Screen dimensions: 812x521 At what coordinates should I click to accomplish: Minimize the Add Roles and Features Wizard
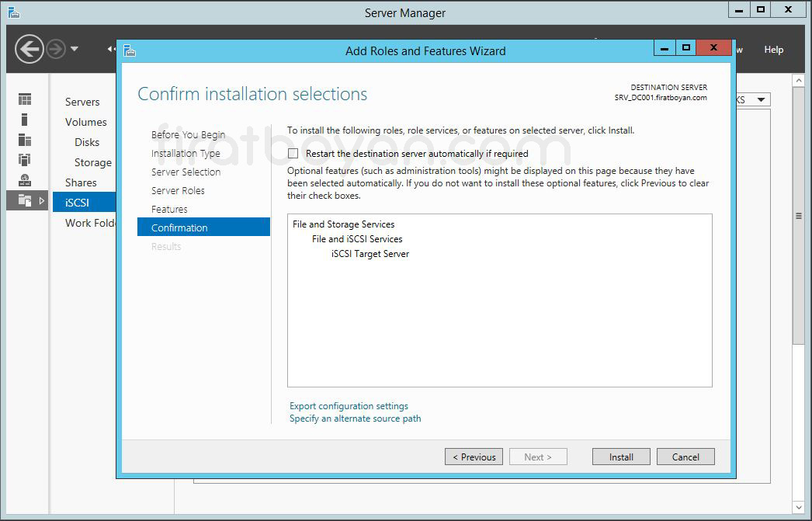(665, 48)
